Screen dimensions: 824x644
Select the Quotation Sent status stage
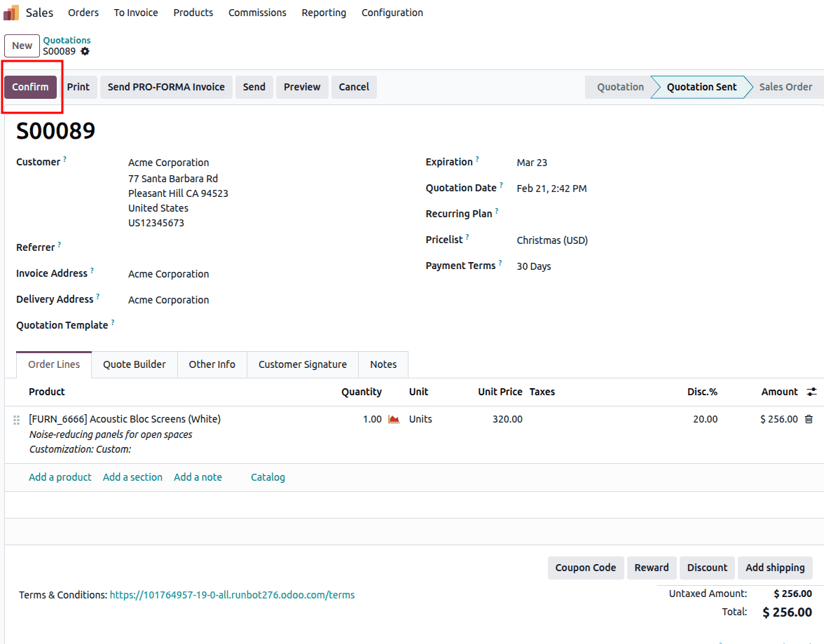(701, 88)
